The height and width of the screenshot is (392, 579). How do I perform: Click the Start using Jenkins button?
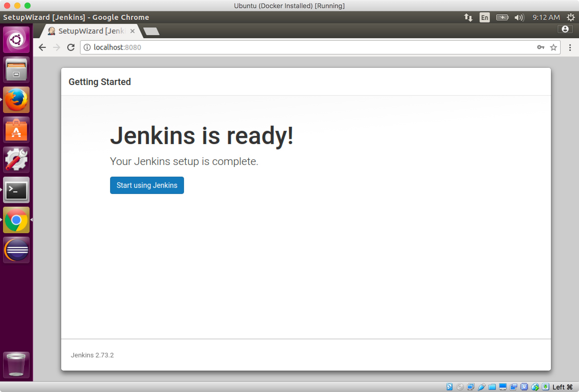pos(147,185)
